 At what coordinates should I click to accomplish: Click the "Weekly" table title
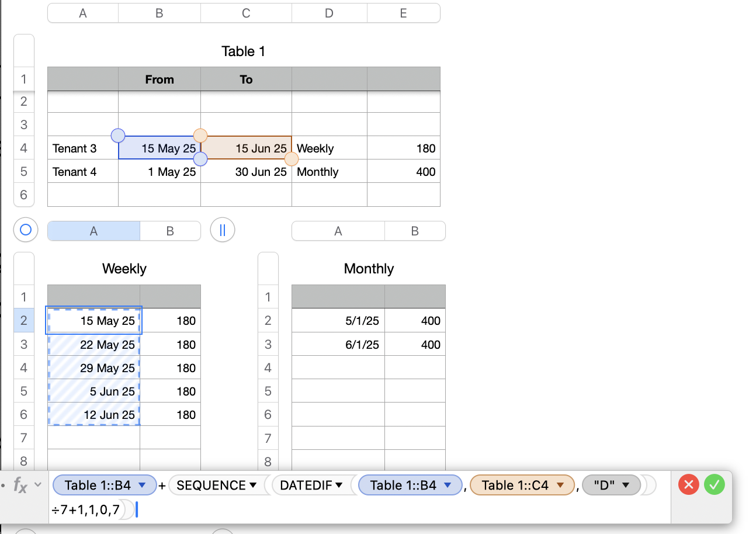tap(124, 269)
